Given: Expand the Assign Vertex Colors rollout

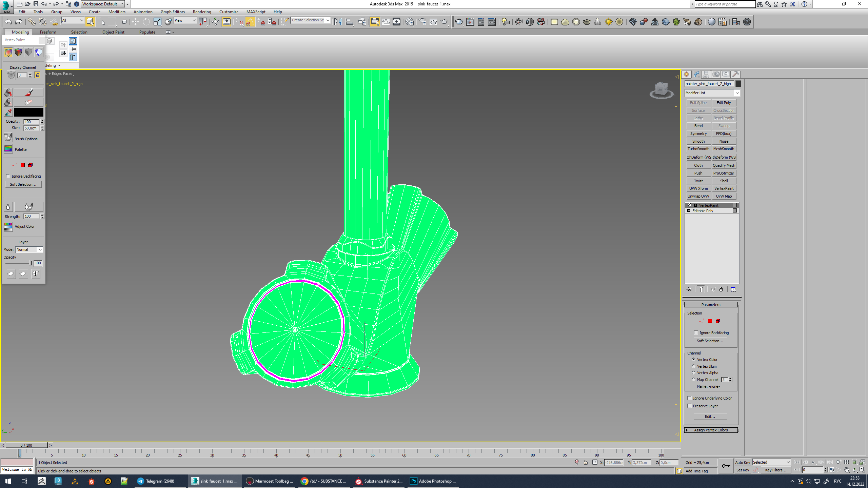Looking at the screenshot, I should point(711,430).
